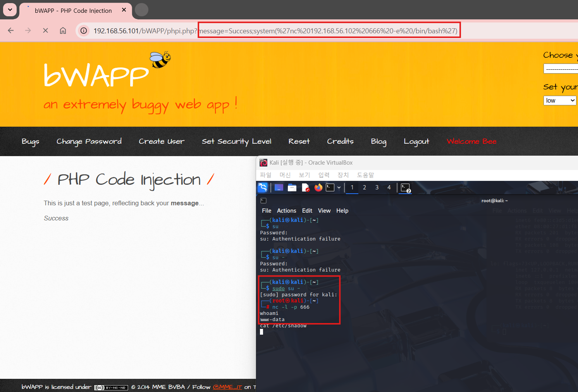Open the Create User page
Image resolution: width=578 pixels, height=392 pixels.
click(x=162, y=141)
